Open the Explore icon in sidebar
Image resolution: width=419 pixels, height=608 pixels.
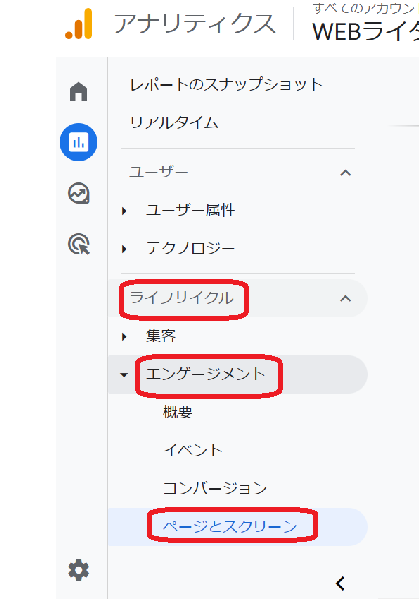click(x=79, y=193)
